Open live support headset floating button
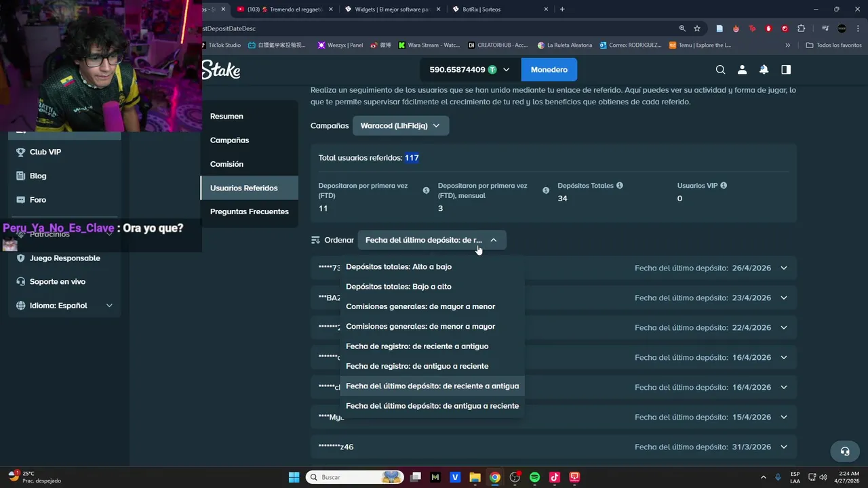 [845, 451]
